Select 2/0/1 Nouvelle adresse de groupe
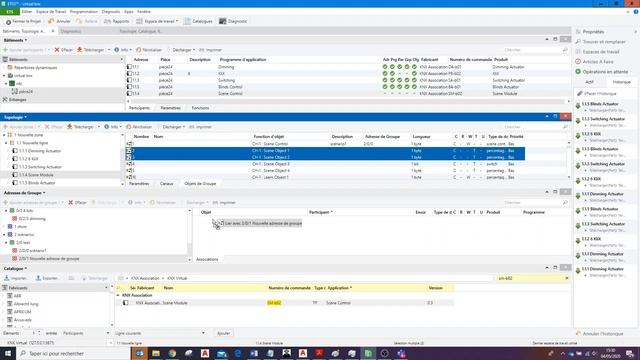This screenshot has height=360, width=640. (45, 258)
